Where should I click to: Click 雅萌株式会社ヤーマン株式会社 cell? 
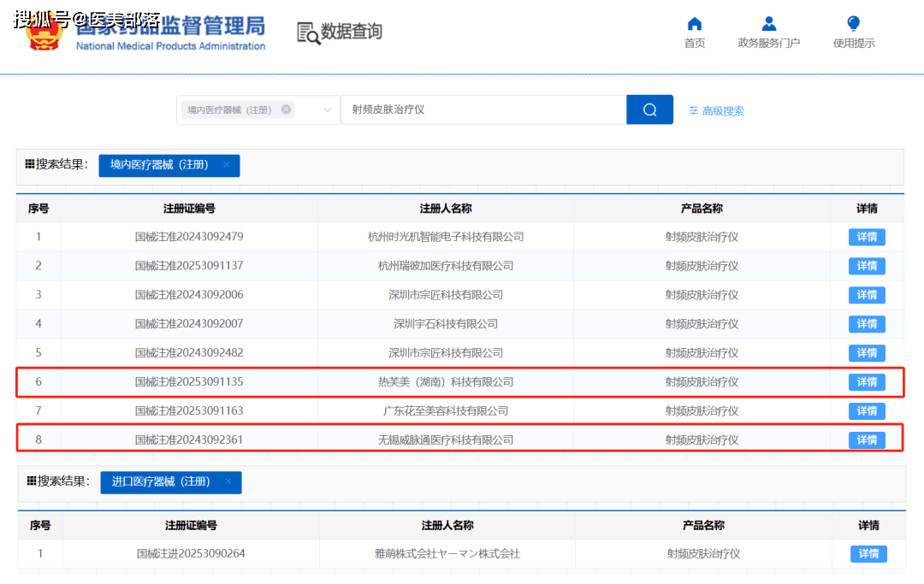click(447, 553)
